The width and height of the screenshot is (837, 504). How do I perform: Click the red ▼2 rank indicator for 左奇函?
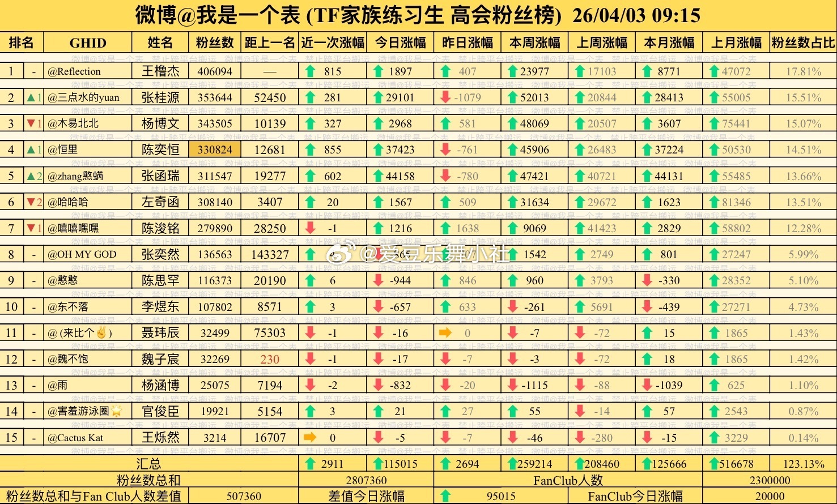[x=33, y=202]
